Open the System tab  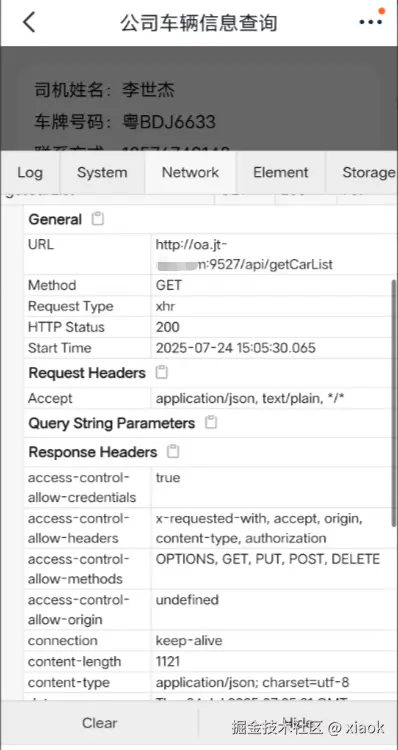[102, 173]
